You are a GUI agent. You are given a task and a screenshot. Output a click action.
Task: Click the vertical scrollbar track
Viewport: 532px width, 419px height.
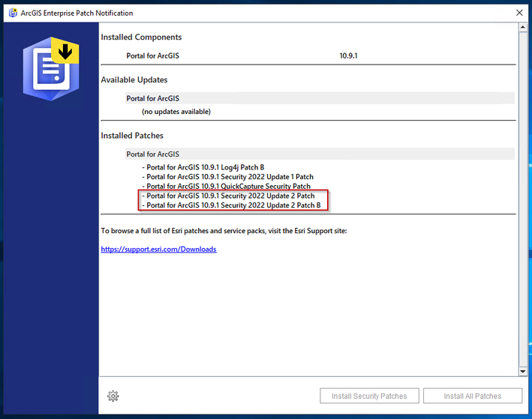pyautogui.click(x=523, y=199)
